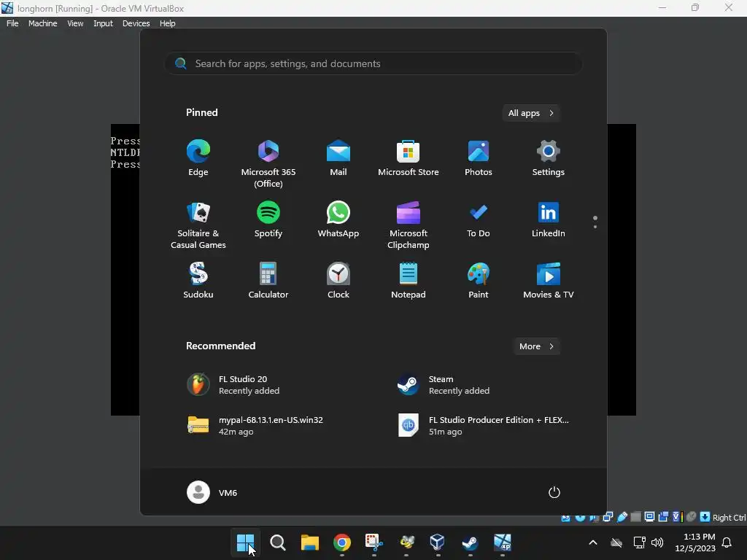Click the OneDrive cloud tray icon

pos(616,542)
